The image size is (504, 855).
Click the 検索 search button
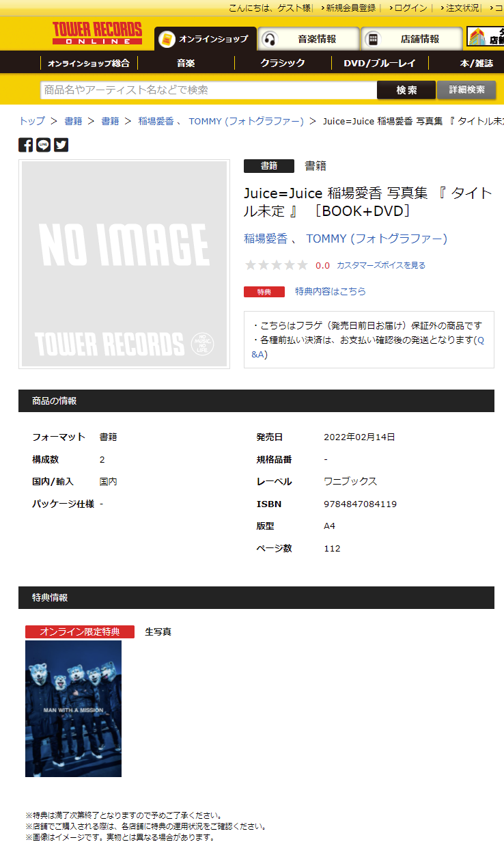[x=406, y=90]
